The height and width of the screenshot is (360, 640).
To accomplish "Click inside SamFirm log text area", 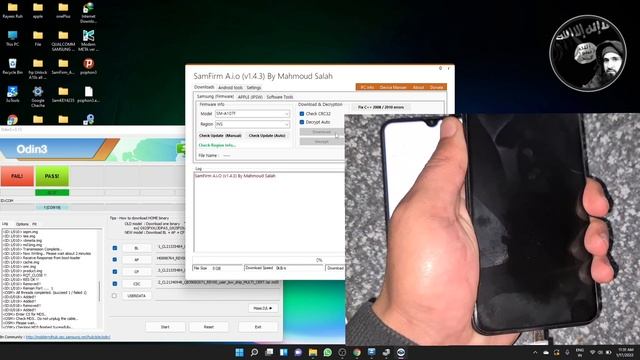I will point(269,212).
